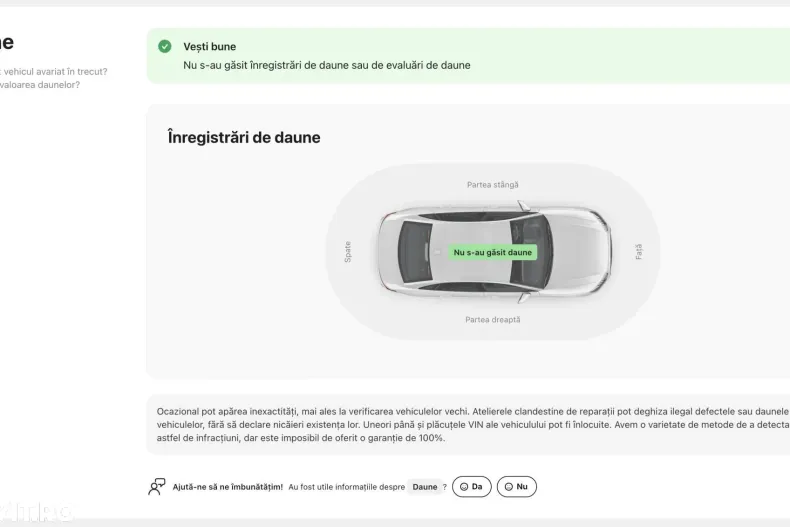The height and width of the screenshot is (527, 790).
Task: Click the top-view car illustration's front hood
Action: pyautogui.click(x=585, y=252)
